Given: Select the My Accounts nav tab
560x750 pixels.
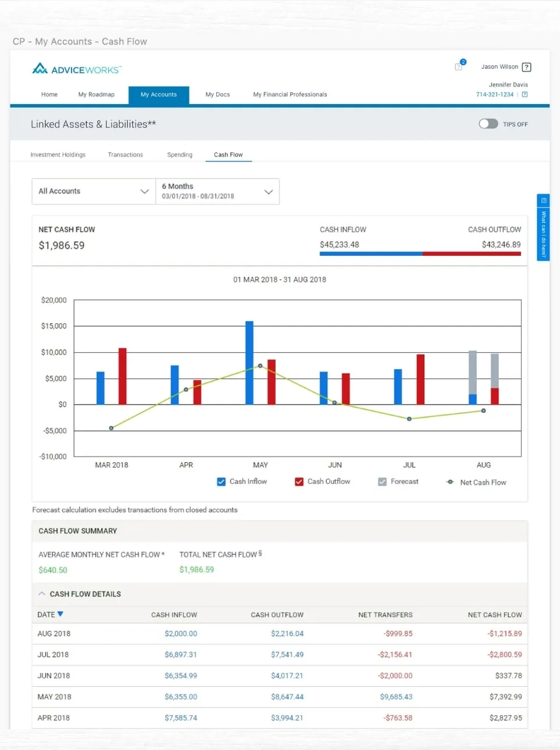Looking at the screenshot, I should (x=159, y=95).
